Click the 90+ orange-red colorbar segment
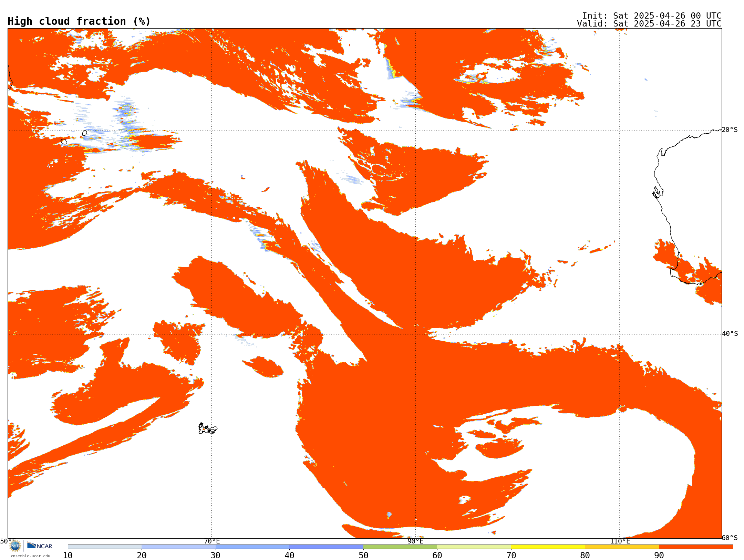This screenshot has width=744, height=560. [x=696, y=547]
